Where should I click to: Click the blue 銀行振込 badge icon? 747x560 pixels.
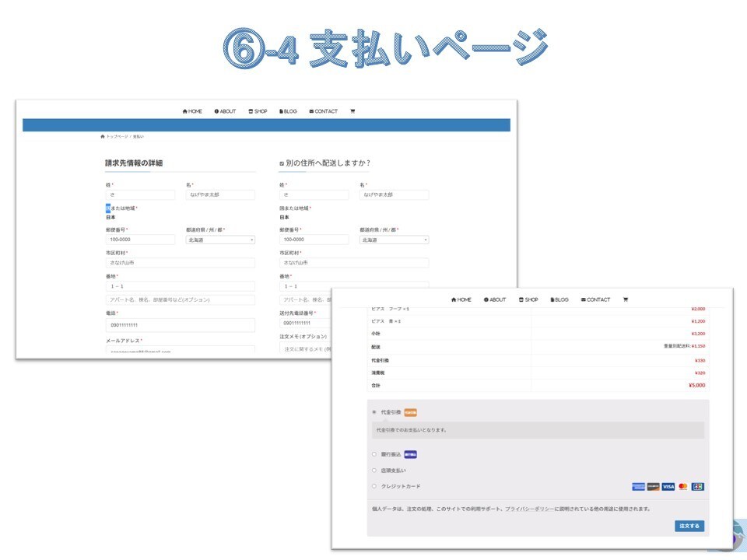[x=410, y=455]
